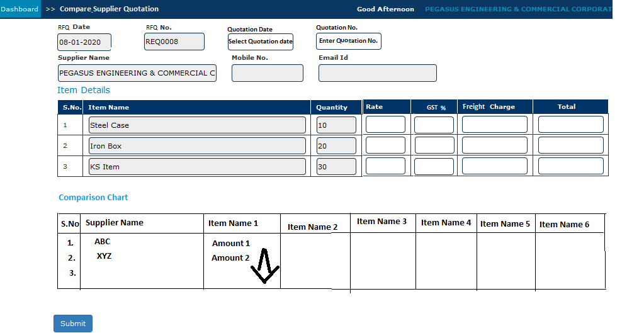
Task: Focus the Enter Quotation No. field
Action: click(x=349, y=41)
